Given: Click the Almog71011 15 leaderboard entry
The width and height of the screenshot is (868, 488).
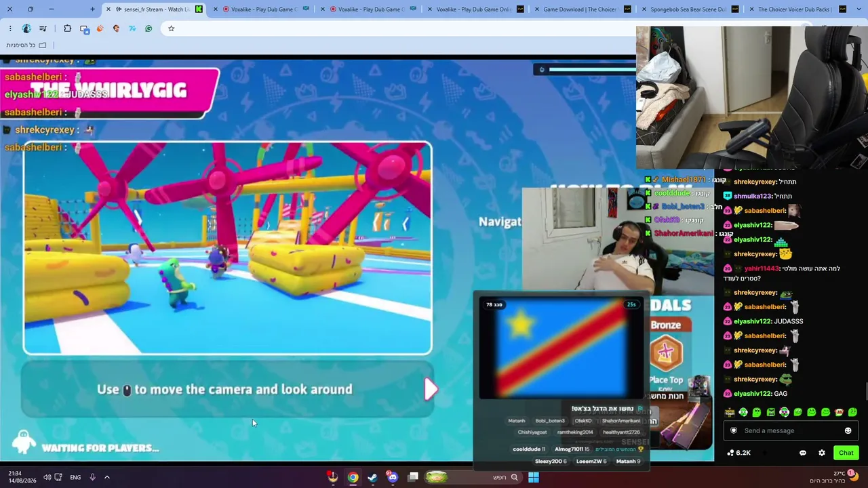Looking at the screenshot, I should [572, 449].
